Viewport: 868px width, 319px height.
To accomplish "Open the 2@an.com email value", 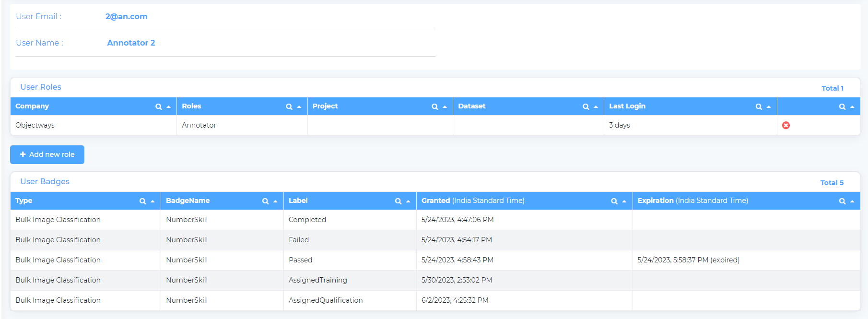I will click(126, 16).
